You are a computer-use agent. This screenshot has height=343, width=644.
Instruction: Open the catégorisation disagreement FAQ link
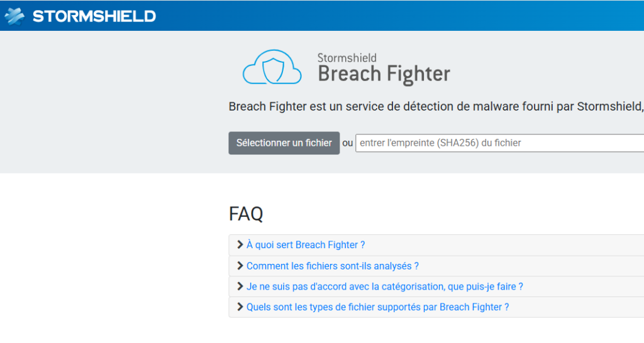coord(384,287)
